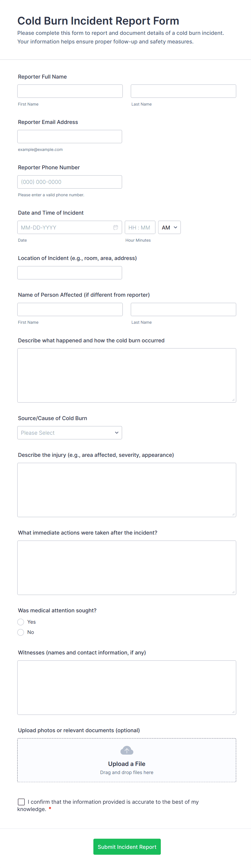Screen dimensions: 251x868
Task: Select No for medical attention sought
Action: pos(21,632)
